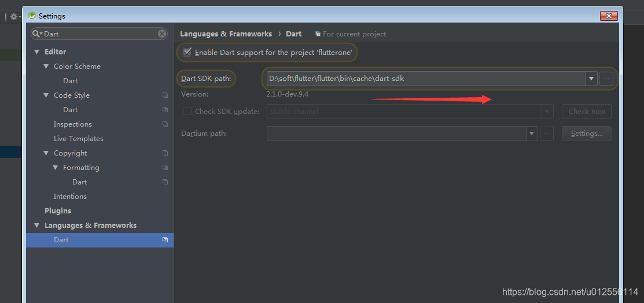Select Dart under Languages & Frameworks
Image resolution: width=644 pixels, height=303 pixels.
[x=100, y=240]
